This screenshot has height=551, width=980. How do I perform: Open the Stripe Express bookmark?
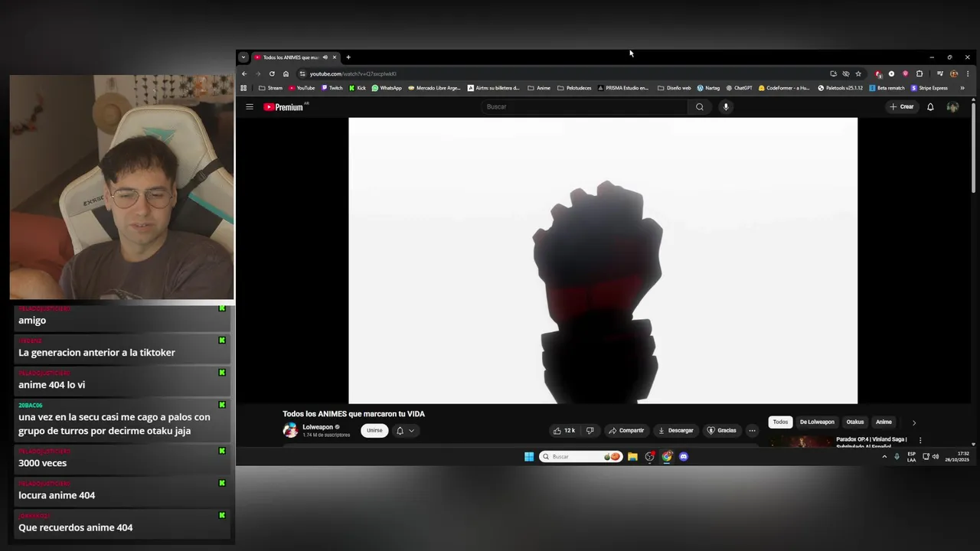pos(929,88)
